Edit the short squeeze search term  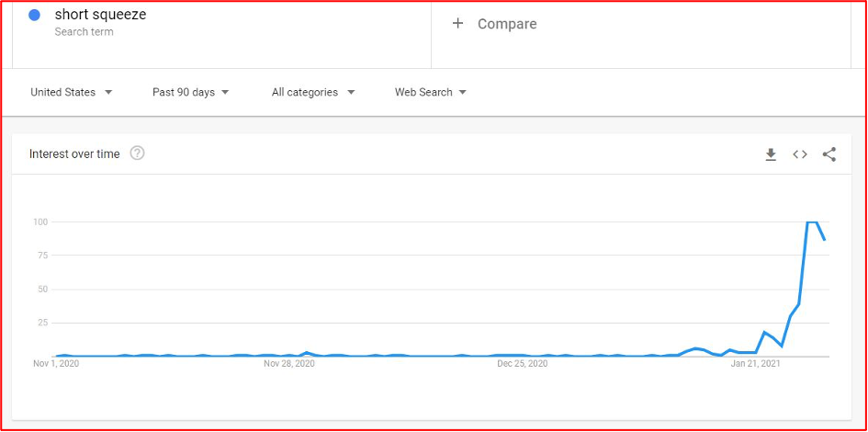tap(100, 15)
